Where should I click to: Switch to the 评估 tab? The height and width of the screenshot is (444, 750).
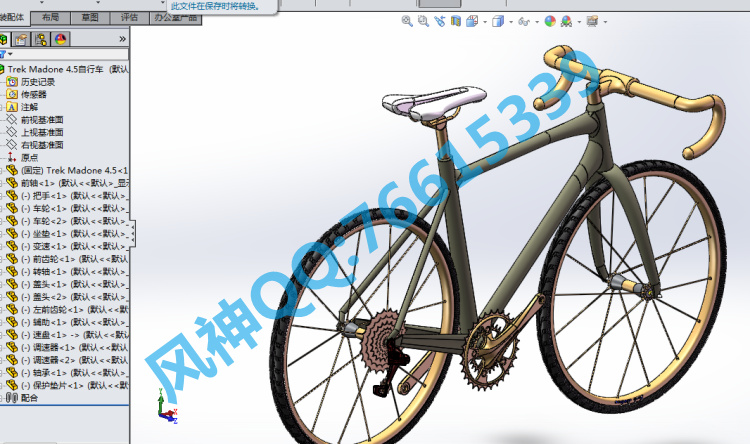[x=129, y=18]
